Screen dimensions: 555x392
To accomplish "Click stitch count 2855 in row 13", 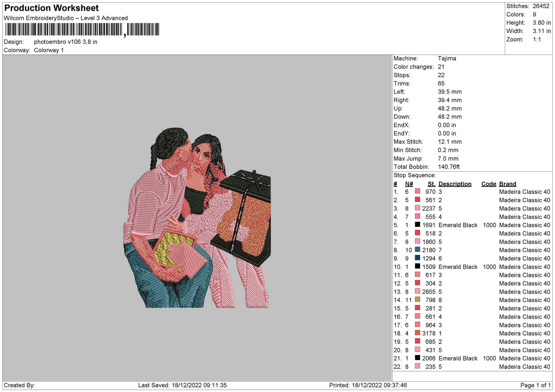I will pos(429,292).
